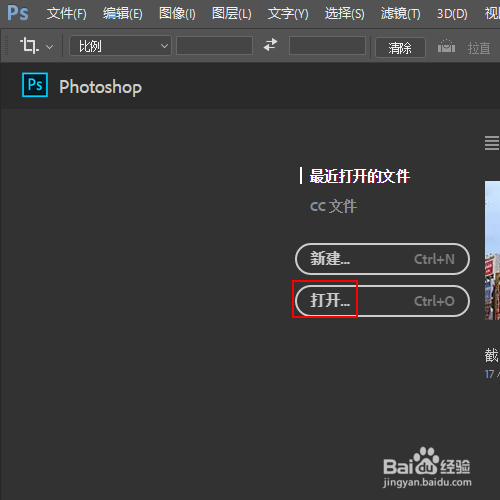Open the 图像(I) menu
The height and width of the screenshot is (500, 500).
pyautogui.click(x=177, y=14)
